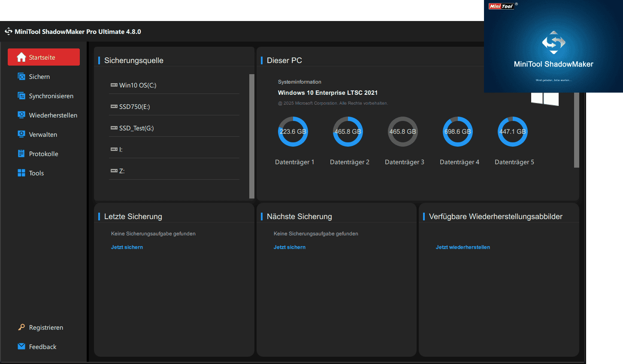Image resolution: width=623 pixels, height=364 pixels.
Task: Click the Datenträger 4 usage ring
Action: pos(458,132)
